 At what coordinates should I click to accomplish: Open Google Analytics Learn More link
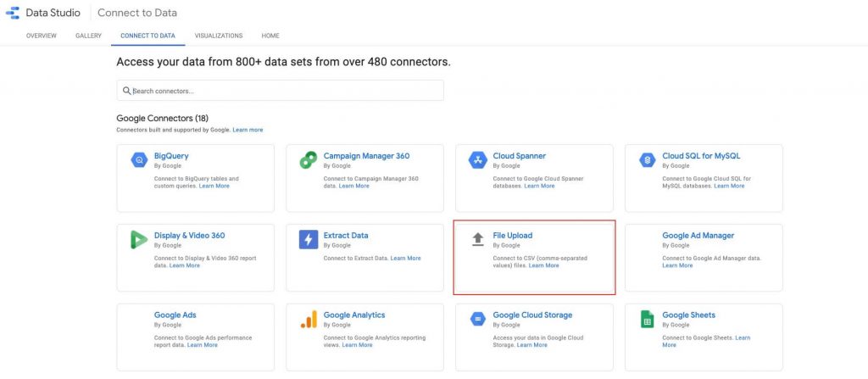(357, 344)
